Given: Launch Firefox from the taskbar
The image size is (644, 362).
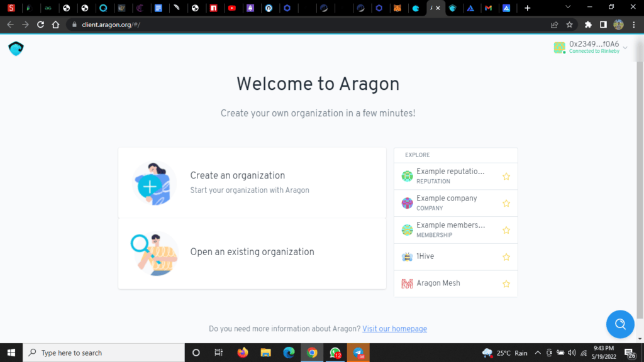Looking at the screenshot, I should 242,353.
